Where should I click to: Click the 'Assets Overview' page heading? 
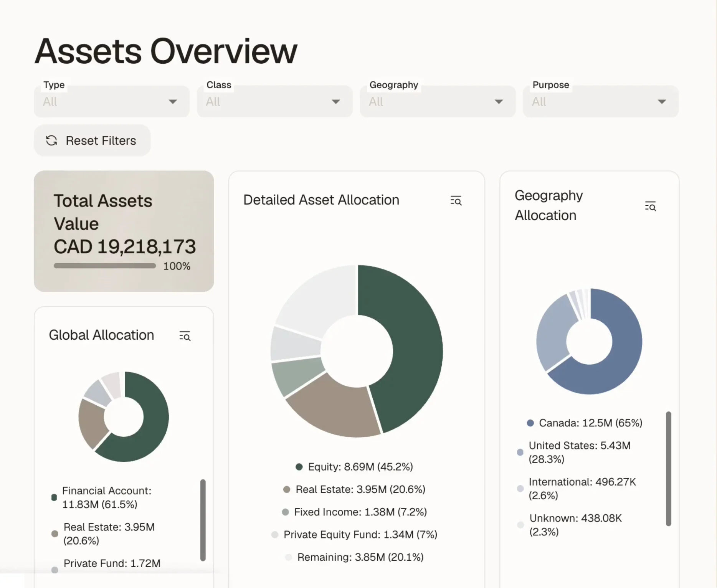pyautogui.click(x=166, y=51)
